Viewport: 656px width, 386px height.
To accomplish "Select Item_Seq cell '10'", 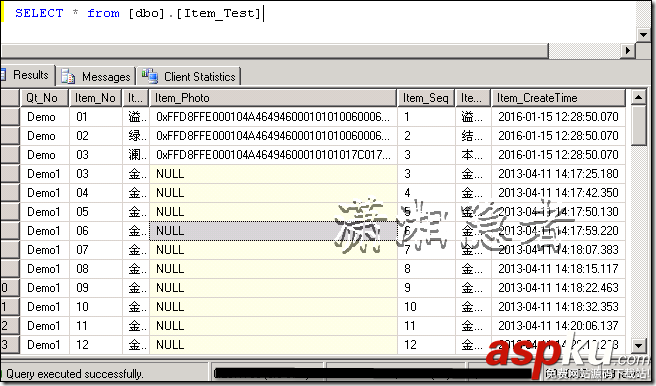I will (426, 307).
